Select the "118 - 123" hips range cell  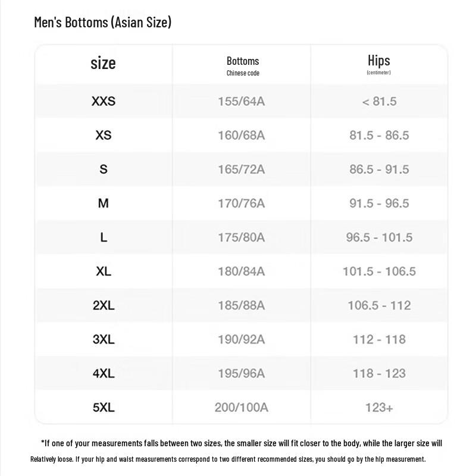[379, 374]
